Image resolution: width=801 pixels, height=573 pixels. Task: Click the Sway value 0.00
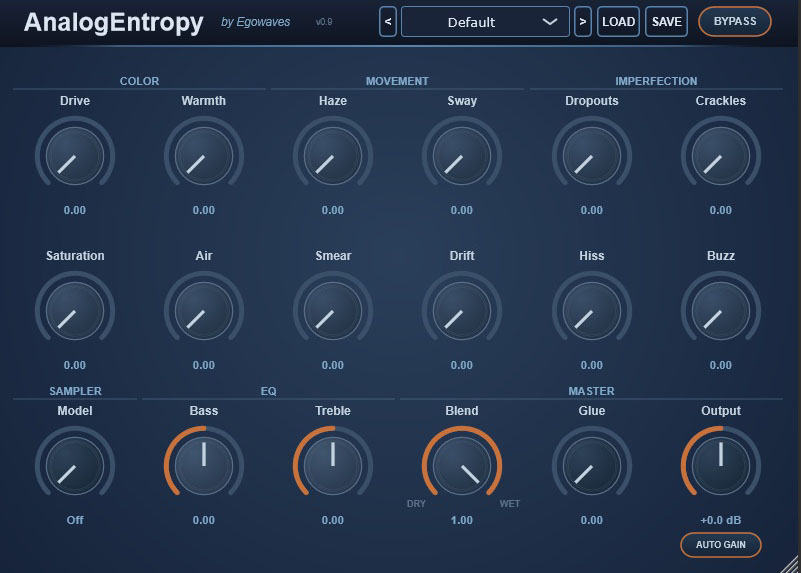(462, 210)
